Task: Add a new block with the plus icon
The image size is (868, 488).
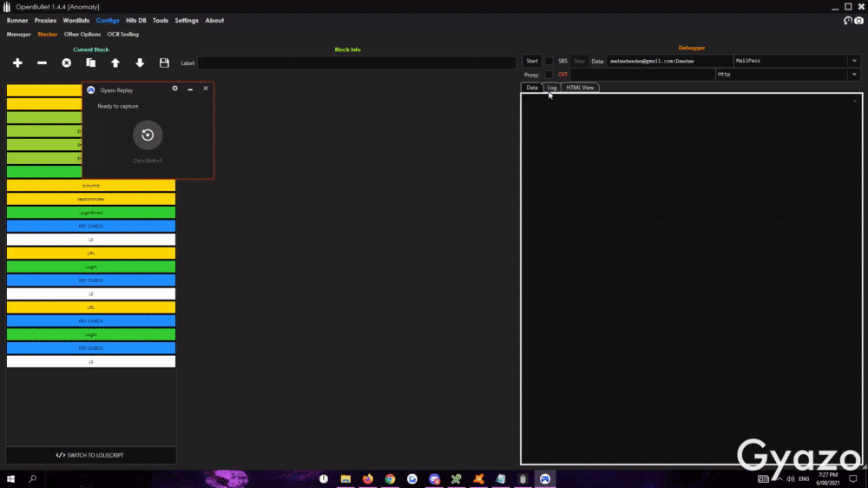Action: (17, 63)
